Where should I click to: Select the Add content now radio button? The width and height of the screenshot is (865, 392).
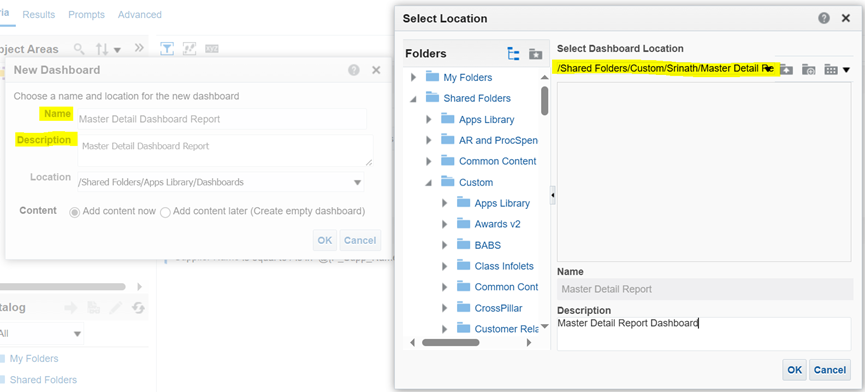[x=74, y=212]
